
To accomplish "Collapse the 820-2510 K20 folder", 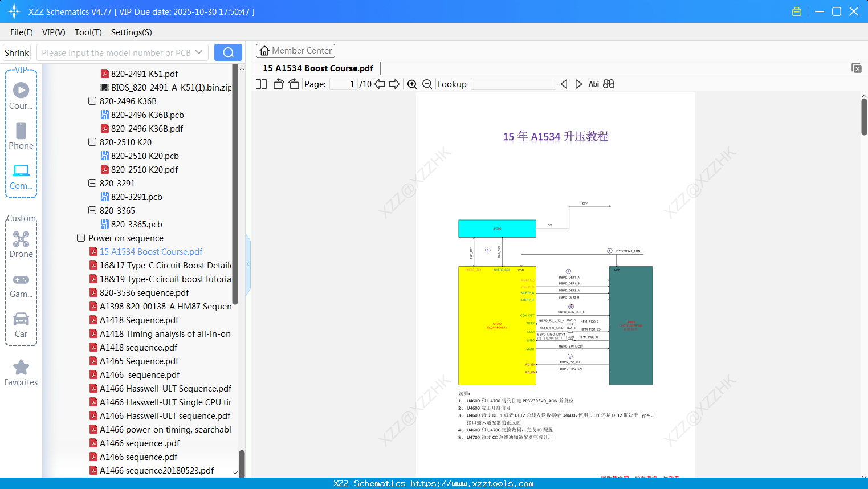I will click(92, 142).
